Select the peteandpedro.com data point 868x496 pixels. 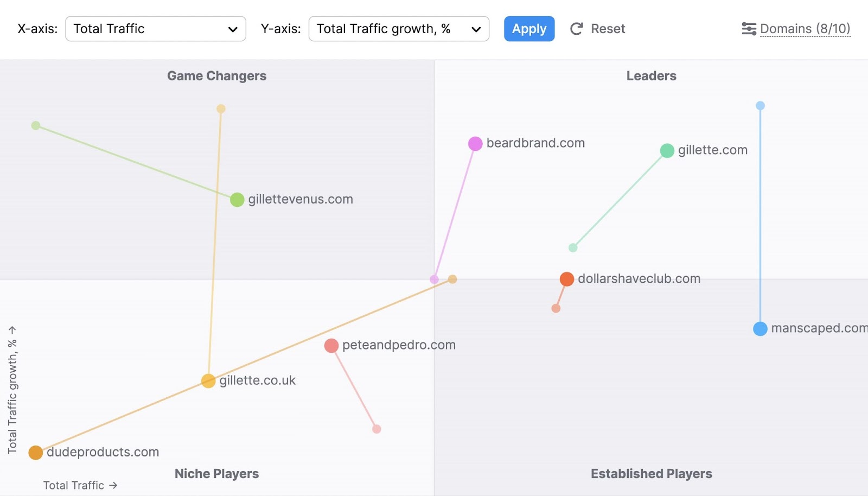[331, 346]
